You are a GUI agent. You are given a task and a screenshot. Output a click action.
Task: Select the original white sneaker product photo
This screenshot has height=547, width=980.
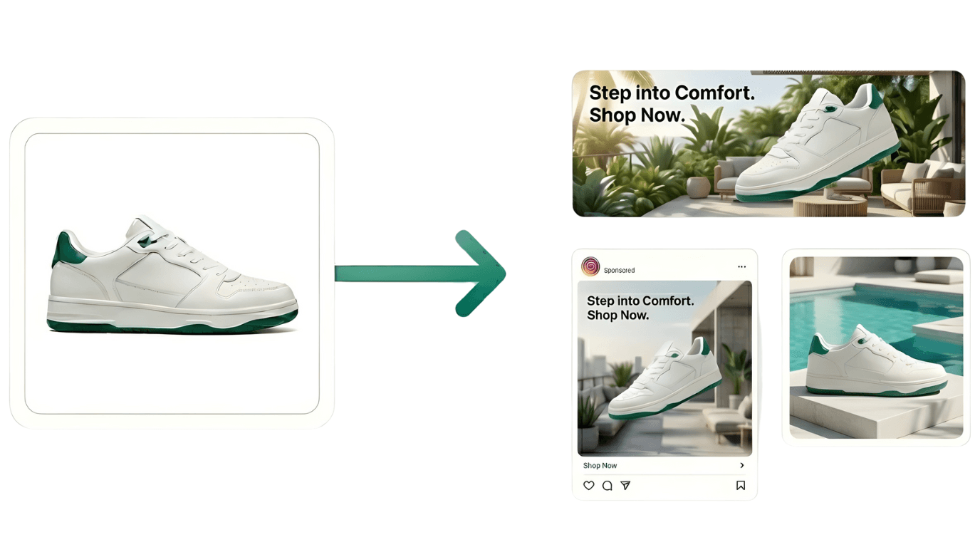[x=172, y=274]
